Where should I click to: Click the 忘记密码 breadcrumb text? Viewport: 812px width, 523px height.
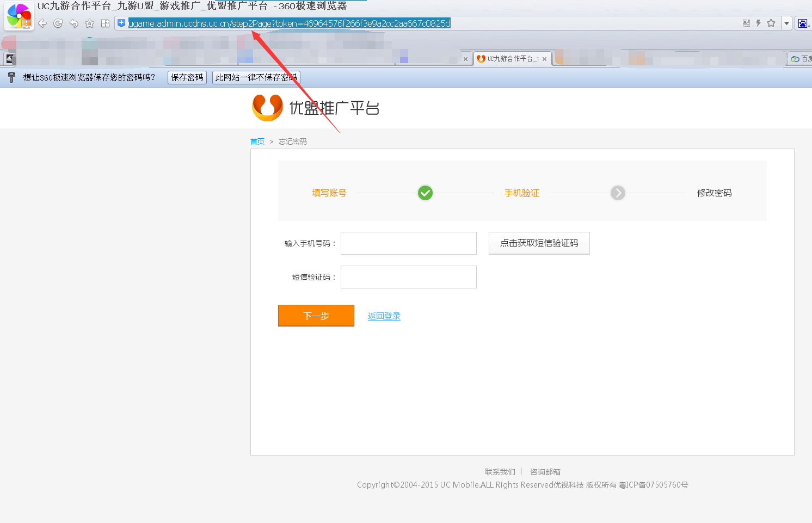[293, 141]
